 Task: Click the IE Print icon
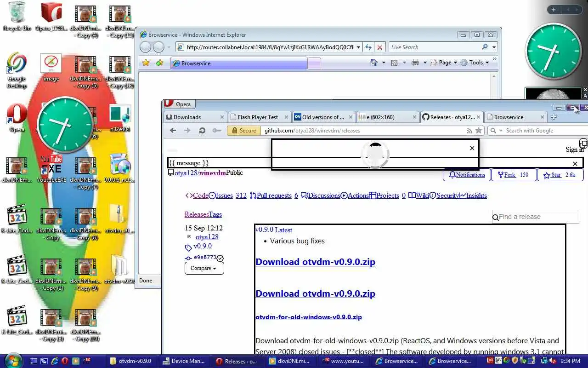click(415, 63)
